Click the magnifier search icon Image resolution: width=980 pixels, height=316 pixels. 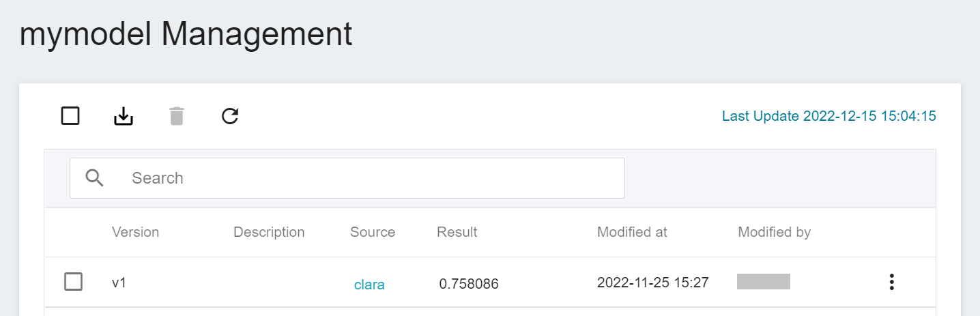point(95,178)
